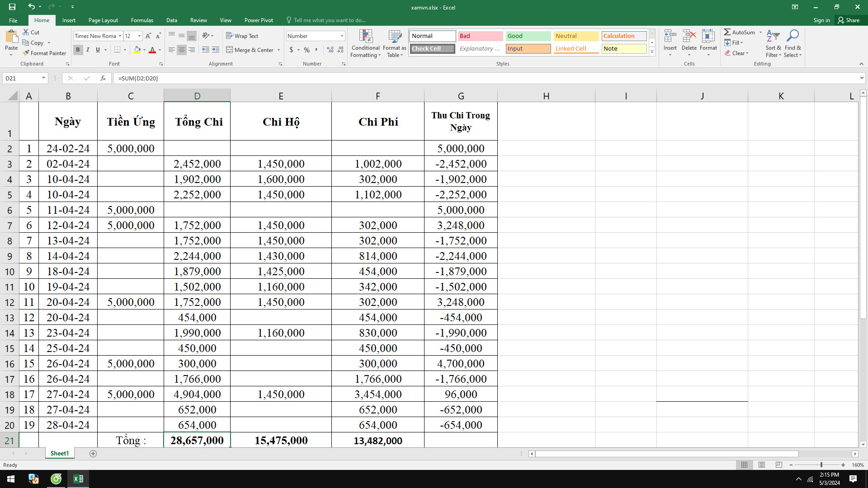Switch to Page Layout view in status bar
The image size is (868, 488).
pyautogui.click(x=762, y=465)
